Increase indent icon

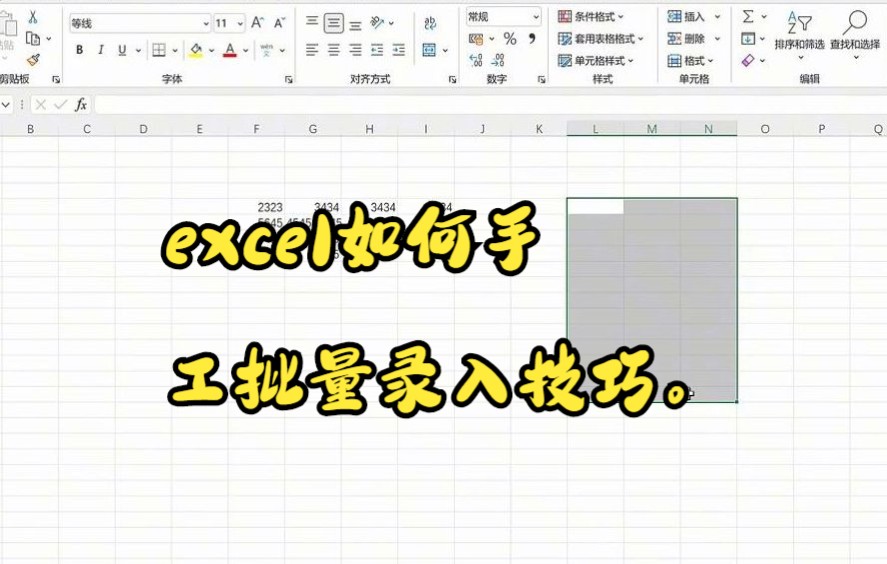tap(399, 50)
